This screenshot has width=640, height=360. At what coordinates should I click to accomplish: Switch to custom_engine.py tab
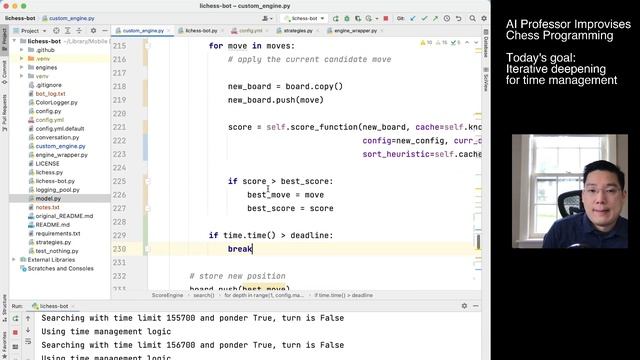pos(143,31)
